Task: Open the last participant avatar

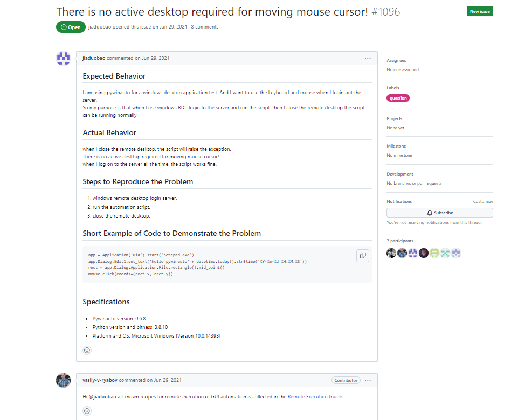Action: pos(456,253)
